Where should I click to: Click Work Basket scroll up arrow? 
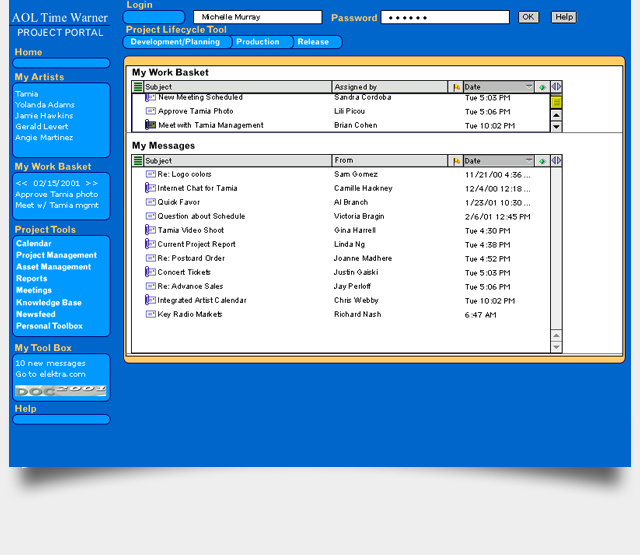(x=556, y=115)
